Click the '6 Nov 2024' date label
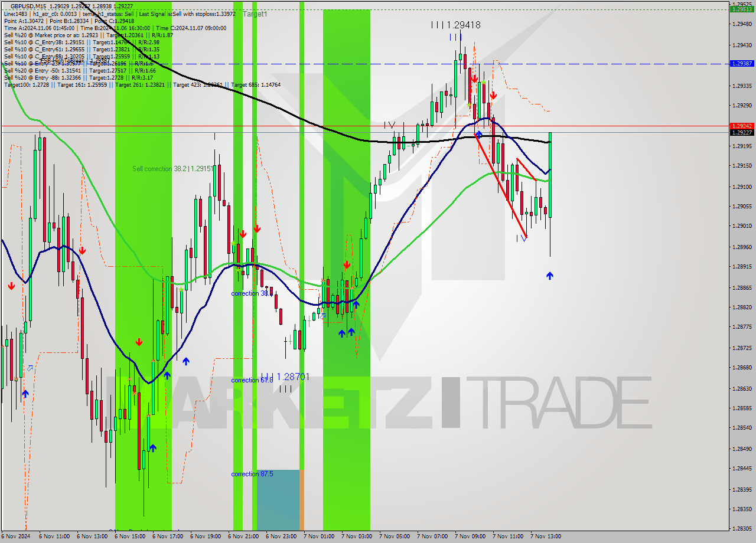 click(x=15, y=537)
